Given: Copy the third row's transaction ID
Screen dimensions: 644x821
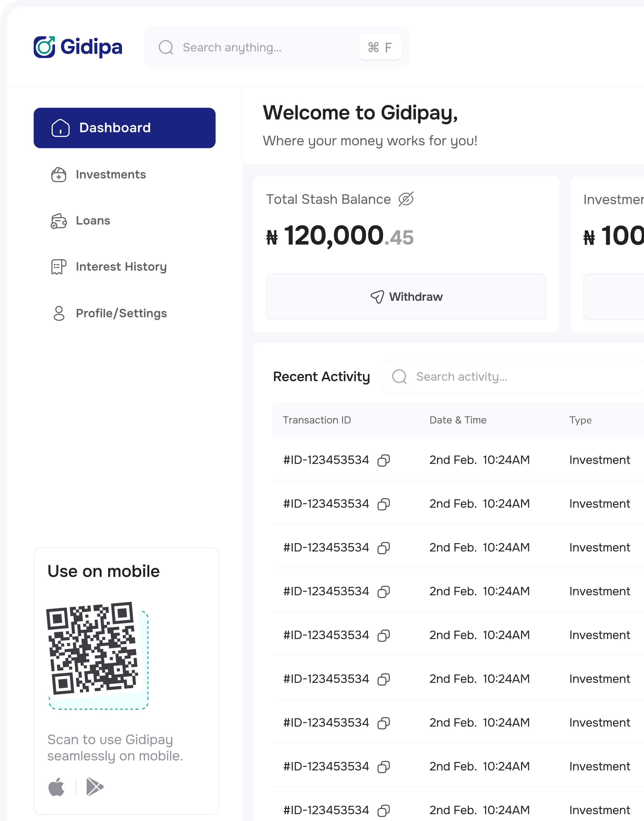Looking at the screenshot, I should coord(384,548).
